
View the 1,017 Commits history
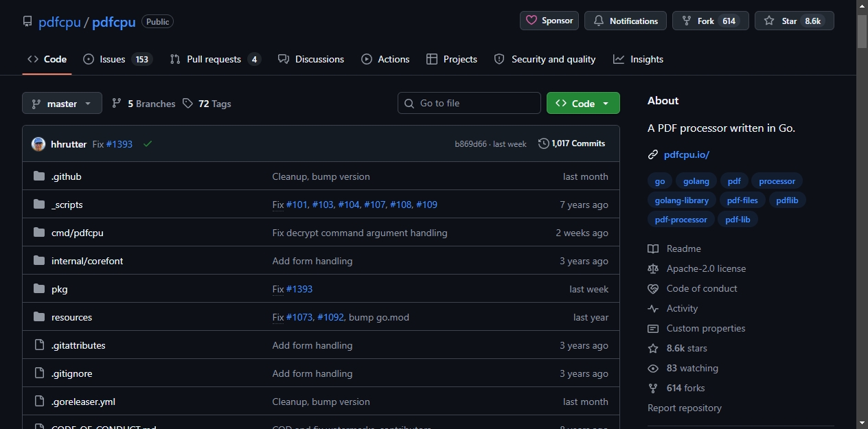click(x=572, y=143)
